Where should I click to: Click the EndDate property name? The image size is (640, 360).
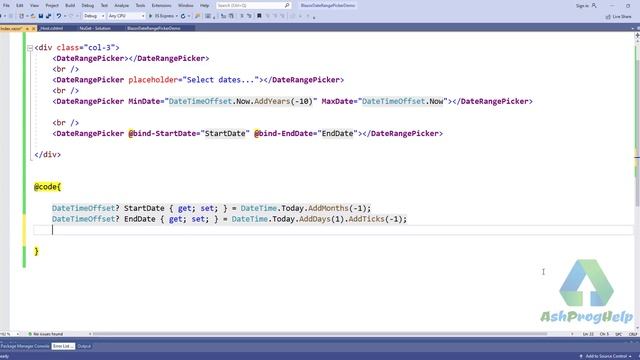click(140, 219)
